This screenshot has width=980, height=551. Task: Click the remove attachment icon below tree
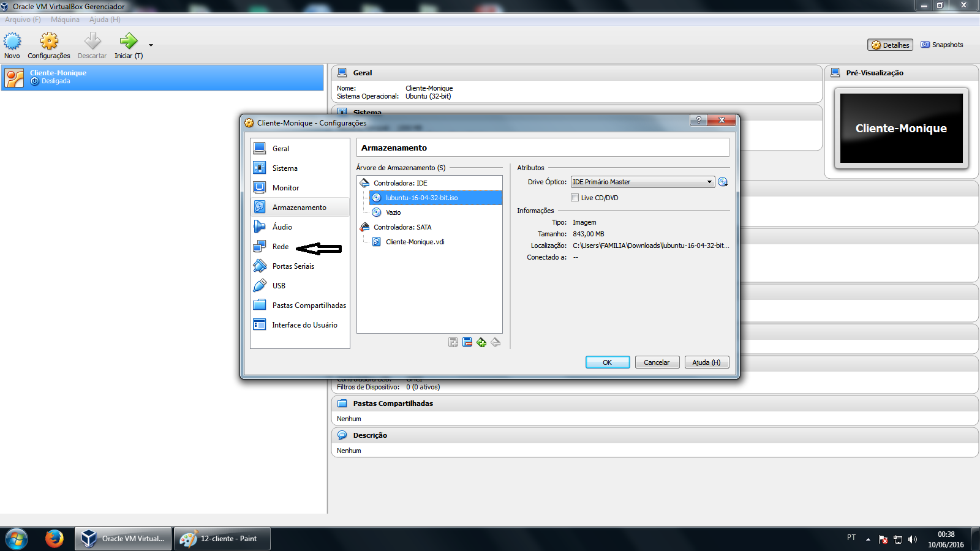coord(496,342)
